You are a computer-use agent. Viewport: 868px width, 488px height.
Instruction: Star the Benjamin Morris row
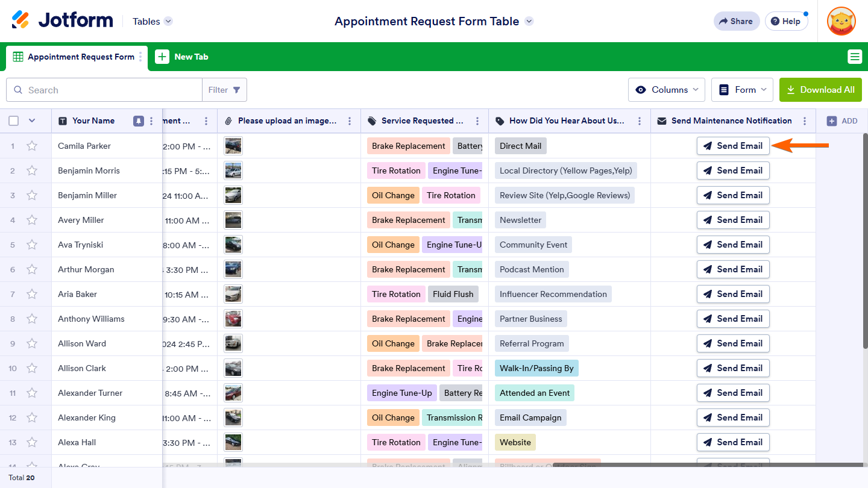click(32, 170)
